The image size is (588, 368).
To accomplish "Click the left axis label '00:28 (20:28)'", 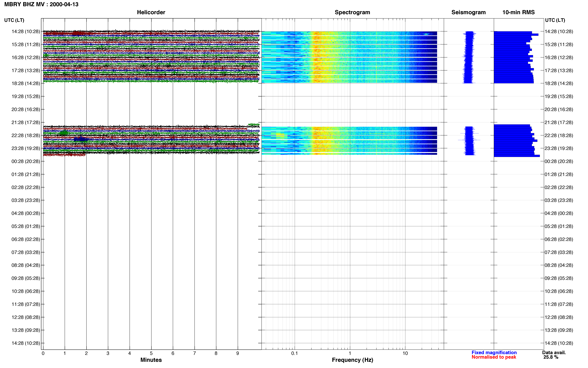I will [x=26, y=161].
